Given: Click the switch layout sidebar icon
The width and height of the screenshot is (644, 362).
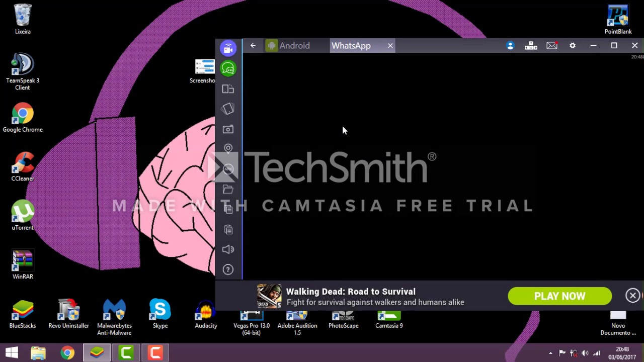Looking at the screenshot, I should click(228, 89).
